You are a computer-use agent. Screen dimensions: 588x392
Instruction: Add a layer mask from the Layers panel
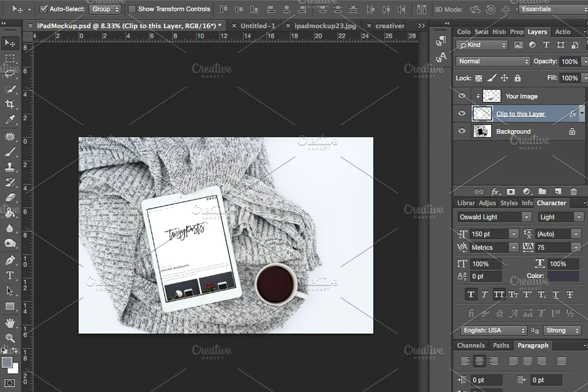pos(511,191)
